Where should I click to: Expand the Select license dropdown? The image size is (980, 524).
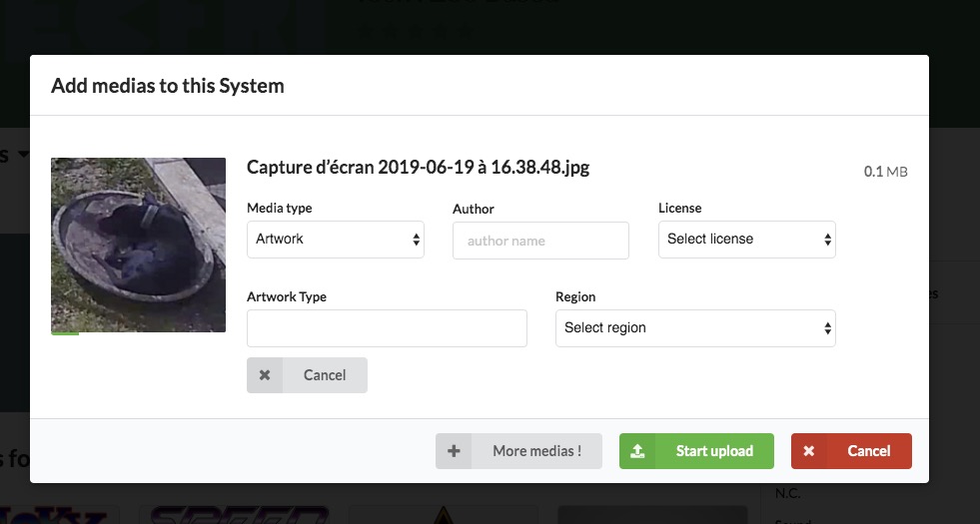pos(746,240)
